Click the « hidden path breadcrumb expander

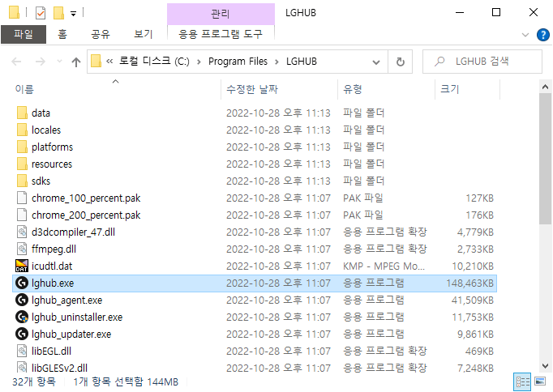pos(109,62)
